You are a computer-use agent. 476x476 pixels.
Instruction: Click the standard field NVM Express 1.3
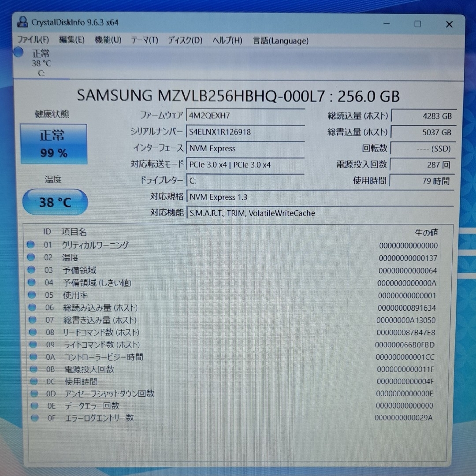[320, 197]
